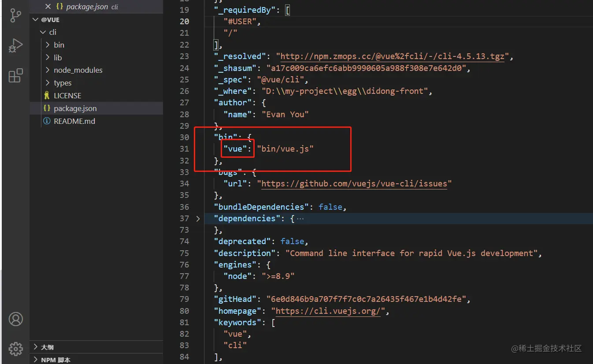This screenshot has height=364, width=593.
Task: Click the "description" key
Action: click(x=245, y=253)
